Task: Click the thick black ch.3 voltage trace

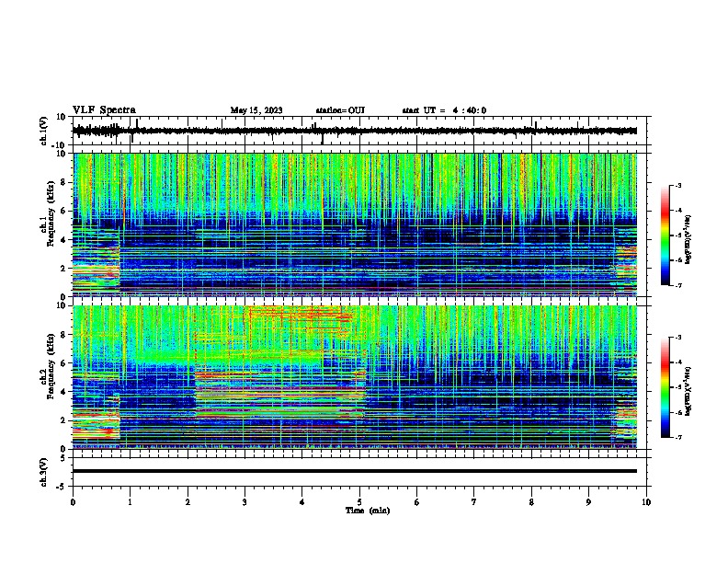Action: point(355,471)
